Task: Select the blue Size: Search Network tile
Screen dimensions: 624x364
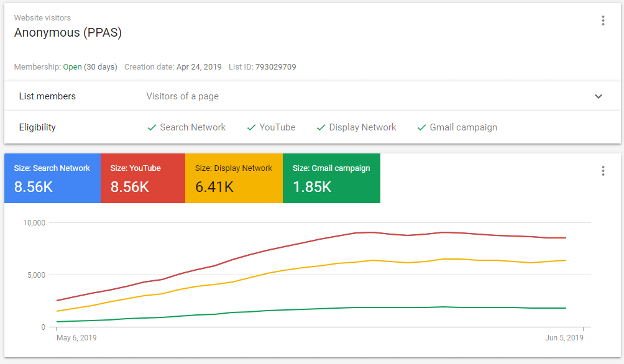Action: pos(52,178)
